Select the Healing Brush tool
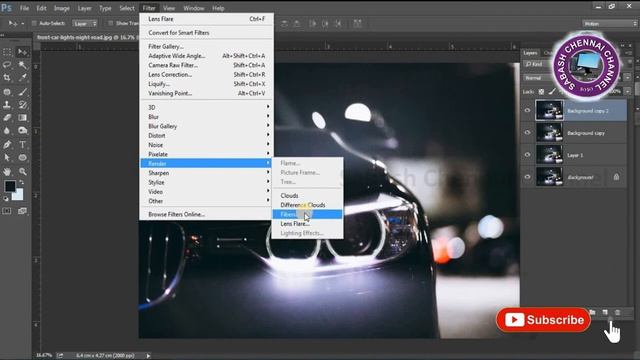The width and height of the screenshot is (640, 360). pos(7,92)
